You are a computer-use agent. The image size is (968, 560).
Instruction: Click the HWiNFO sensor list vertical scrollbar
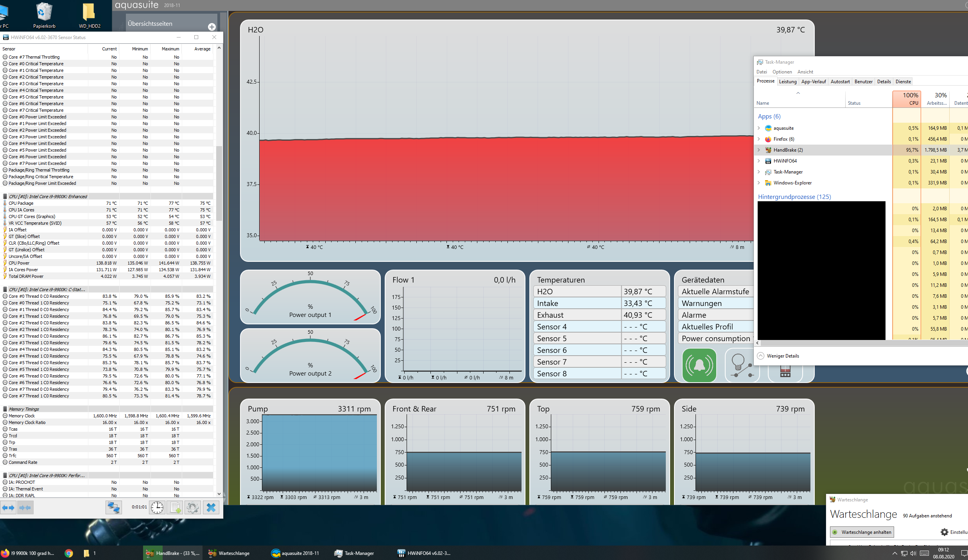tap(219, 184)
